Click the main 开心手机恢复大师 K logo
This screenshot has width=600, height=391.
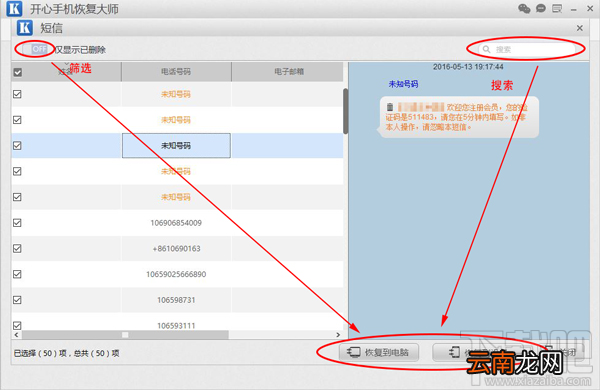(x=15, y=8)
